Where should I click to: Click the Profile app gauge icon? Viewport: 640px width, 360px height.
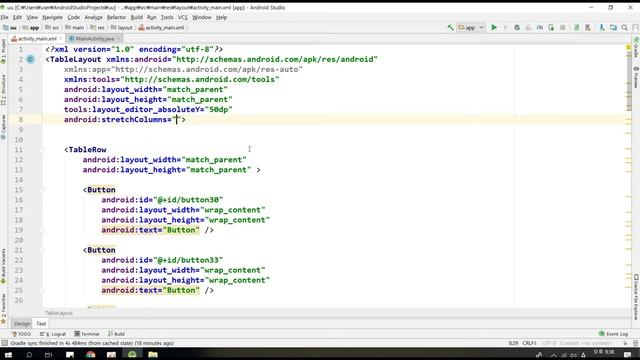(x=540, y=28)
